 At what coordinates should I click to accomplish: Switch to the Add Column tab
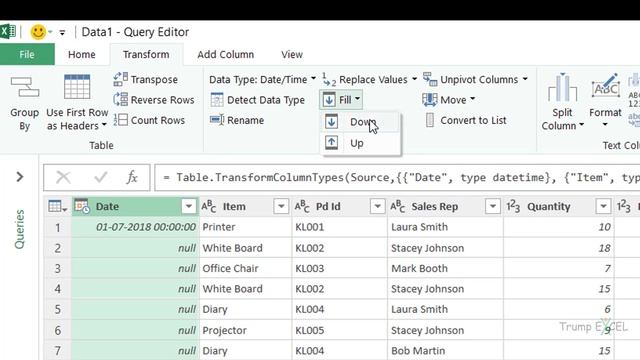pyautogui.click(x=226, y=54)
